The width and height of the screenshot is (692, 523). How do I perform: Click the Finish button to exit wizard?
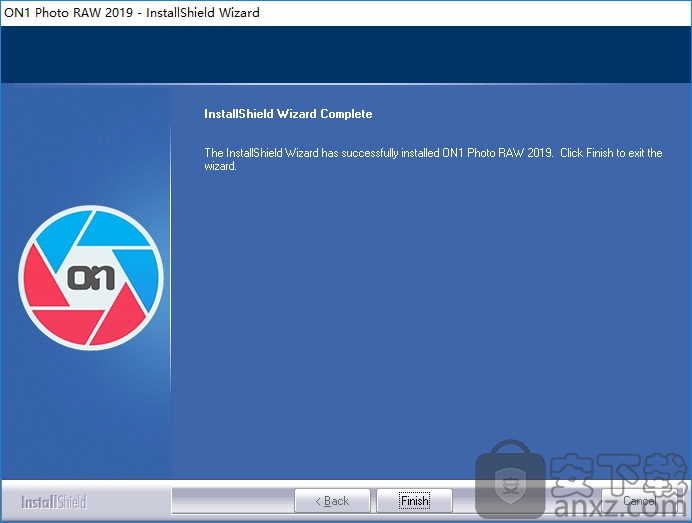[x=414, y=500]
